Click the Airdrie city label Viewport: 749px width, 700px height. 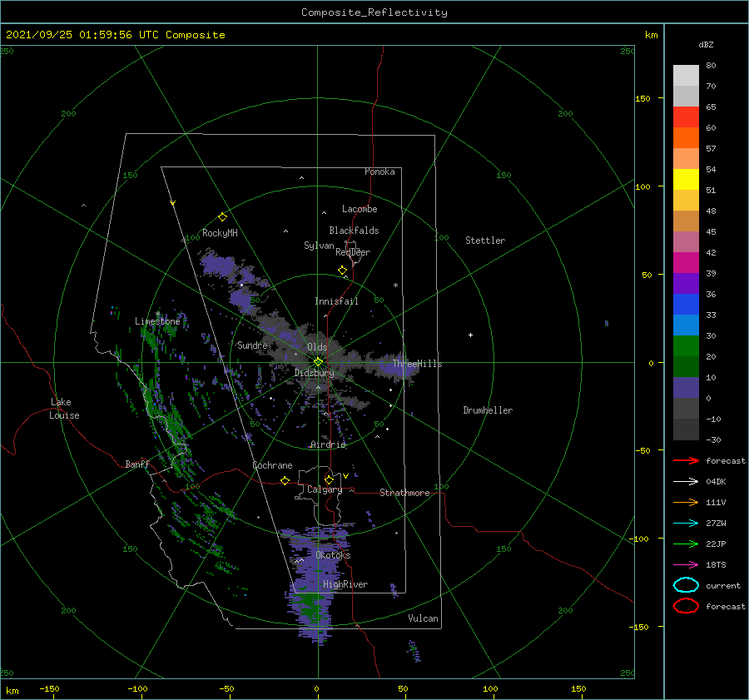pyautogui.click(x=328, y=444)
